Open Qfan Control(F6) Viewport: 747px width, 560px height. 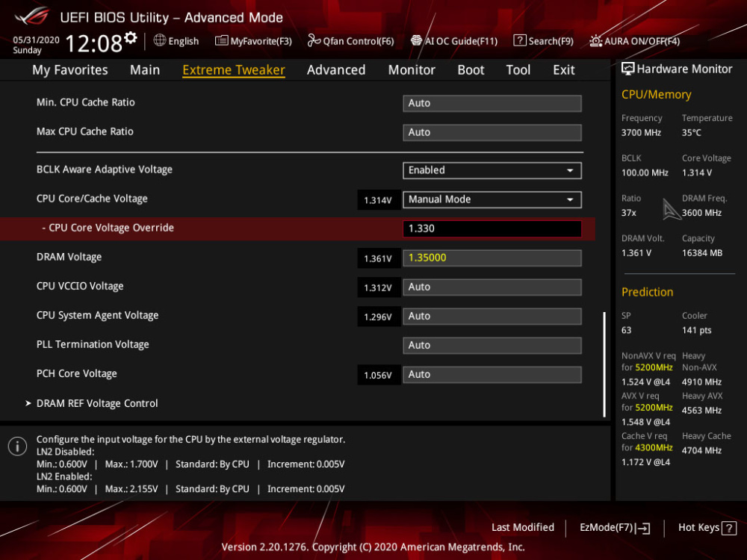[x=359, y=41]
